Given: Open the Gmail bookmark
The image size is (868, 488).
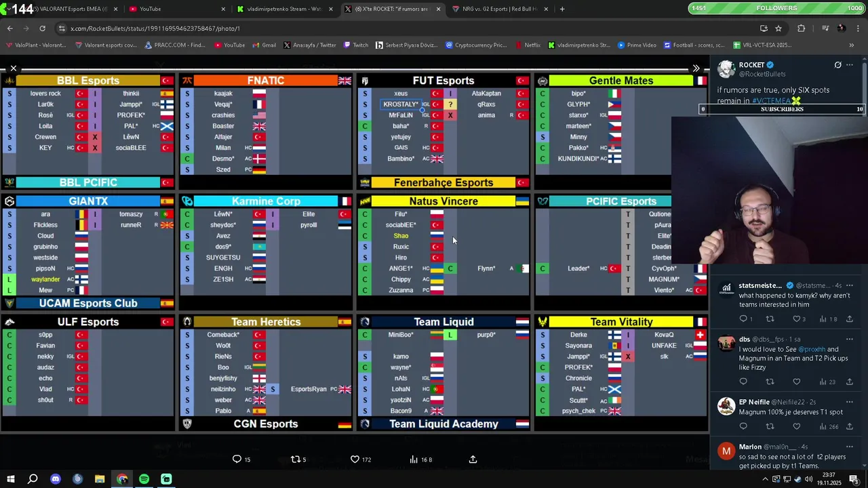Looking at the screenshot, I should [264, 45].
